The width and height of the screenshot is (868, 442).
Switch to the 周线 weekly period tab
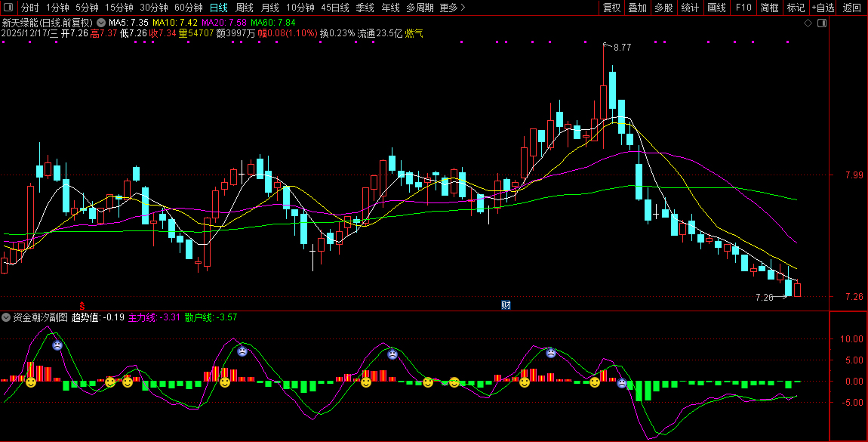point(244,8)
